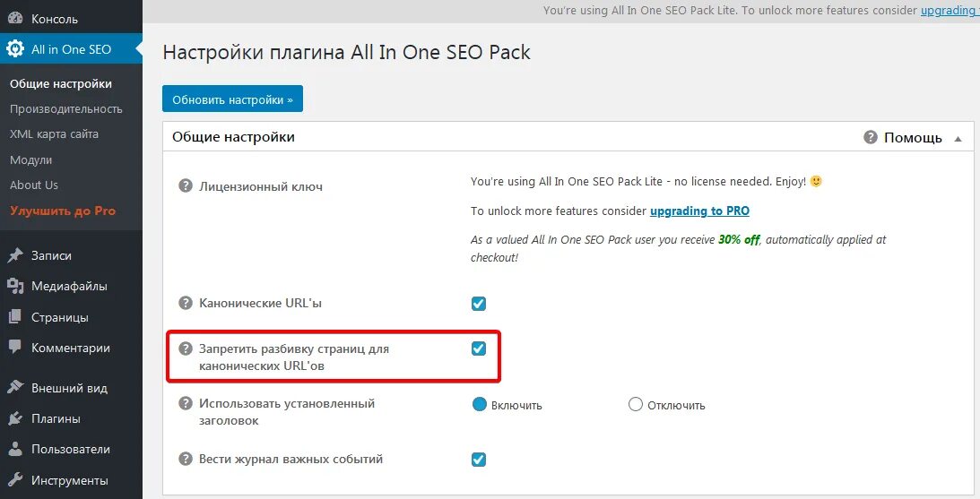The image size is (980, 499).
Task: Click the Страницы pages icon
Action: click(15, 317)
